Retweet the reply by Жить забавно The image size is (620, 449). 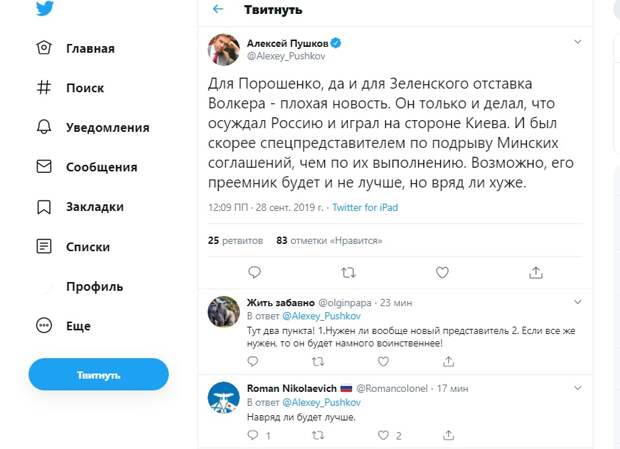(318, 361)
